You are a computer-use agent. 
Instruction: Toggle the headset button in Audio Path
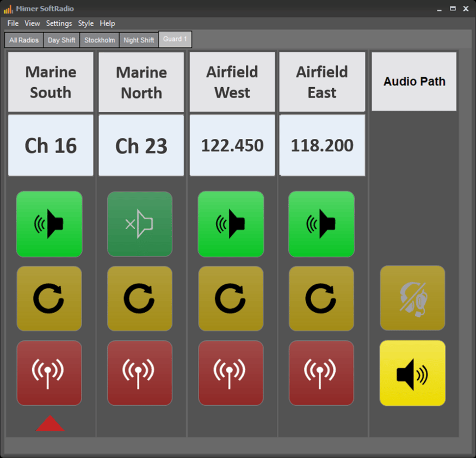412,298
